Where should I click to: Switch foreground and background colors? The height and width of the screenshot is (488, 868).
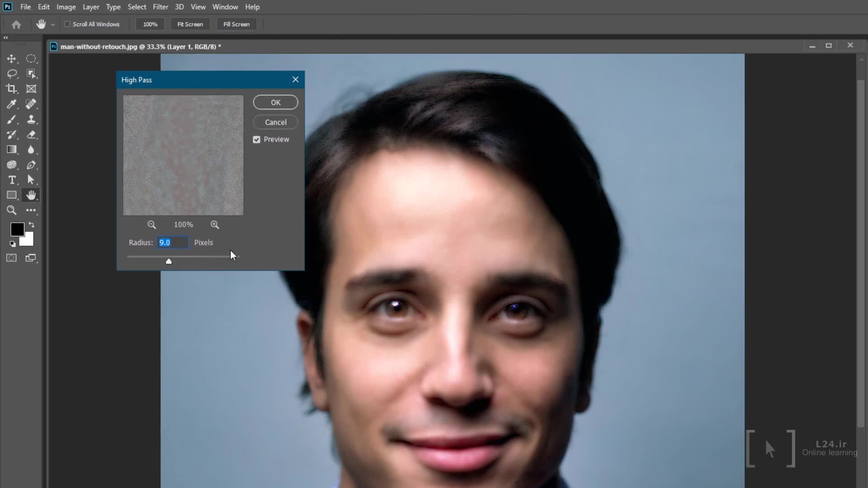pos(32,225)
